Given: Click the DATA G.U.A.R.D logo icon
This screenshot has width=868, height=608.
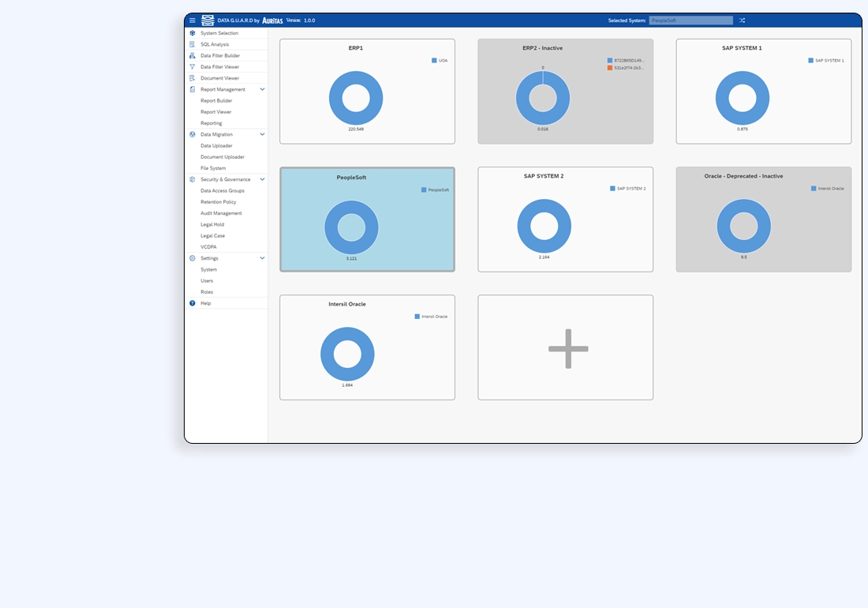Looking at the screenshot, I should click(208, 21).
